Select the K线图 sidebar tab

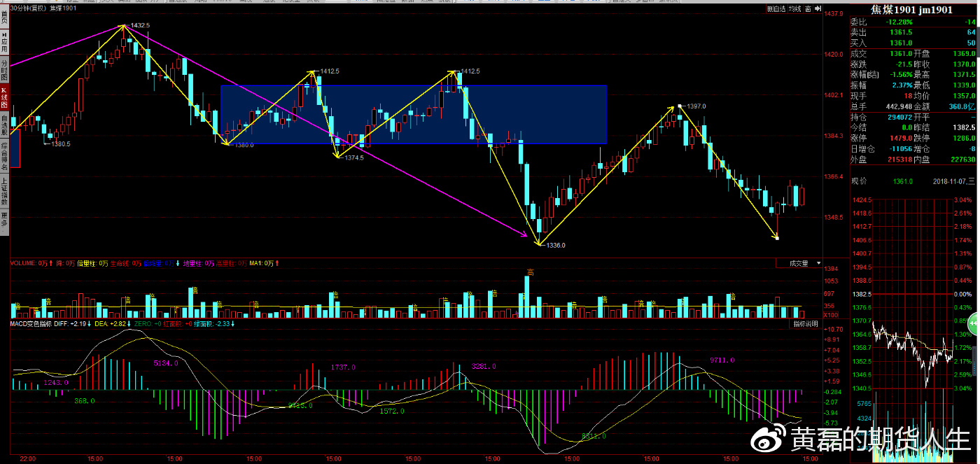coord(4,99)
